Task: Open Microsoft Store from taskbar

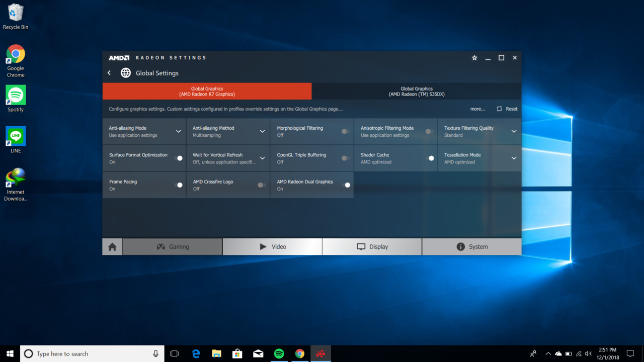Action: [x=237, y=354]
